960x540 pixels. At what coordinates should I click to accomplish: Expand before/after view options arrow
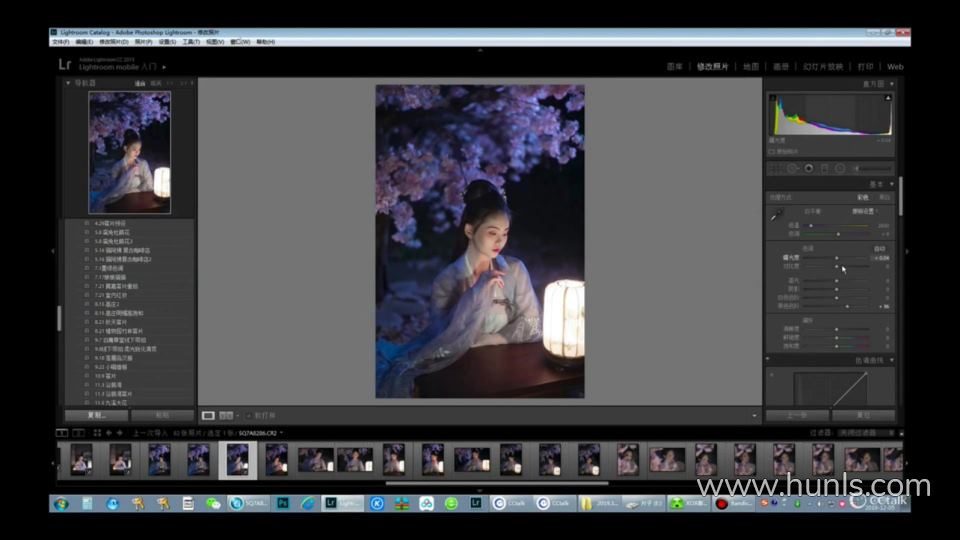pos(238,416)
